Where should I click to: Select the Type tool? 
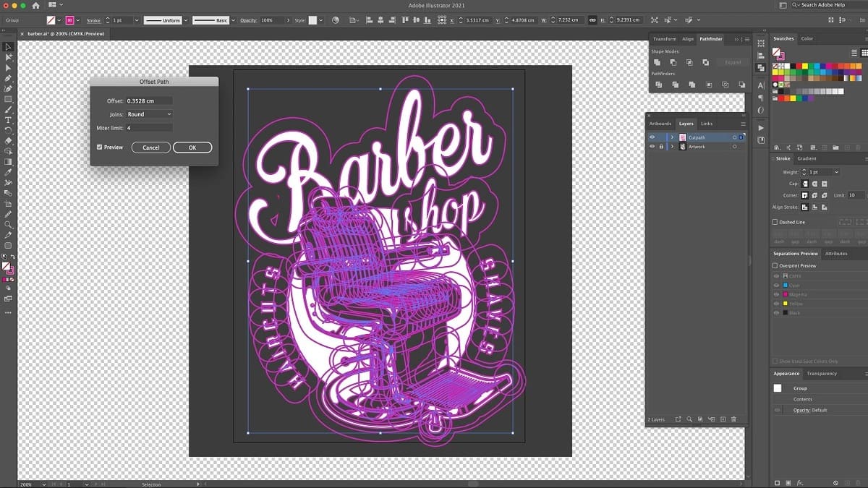pos(8,120)
